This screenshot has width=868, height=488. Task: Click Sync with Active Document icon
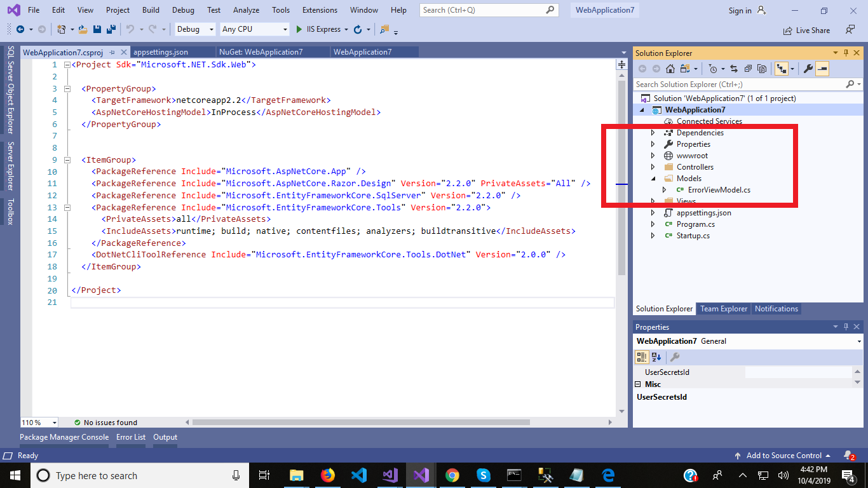tap(733, 69)
